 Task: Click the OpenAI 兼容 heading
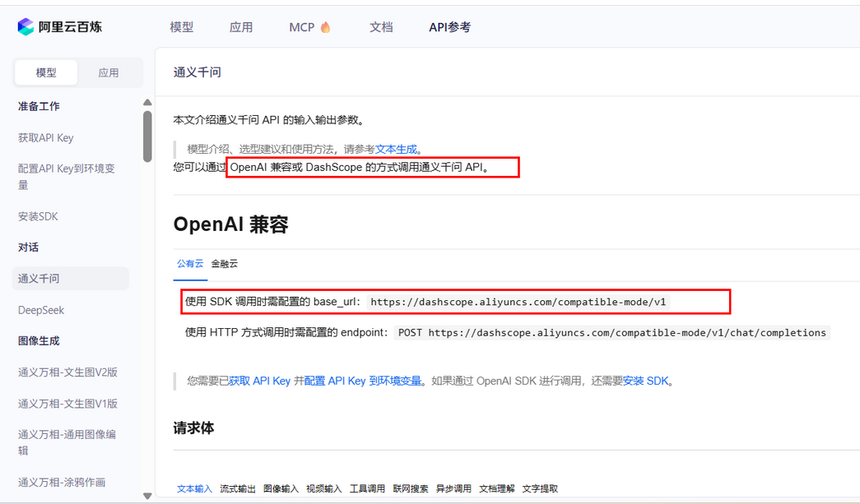point(231,224)
